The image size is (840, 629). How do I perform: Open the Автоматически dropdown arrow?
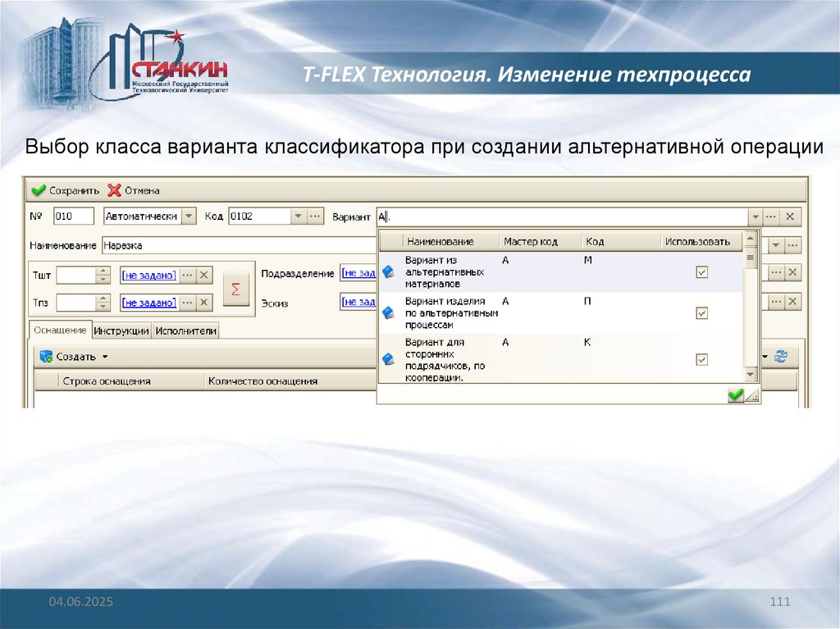coord(189,217)
